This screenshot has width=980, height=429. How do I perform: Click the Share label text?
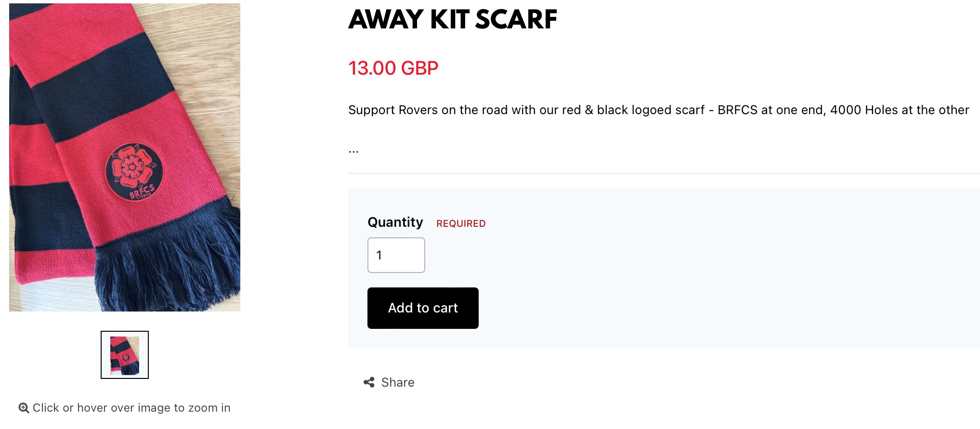[x=398, y=382]
